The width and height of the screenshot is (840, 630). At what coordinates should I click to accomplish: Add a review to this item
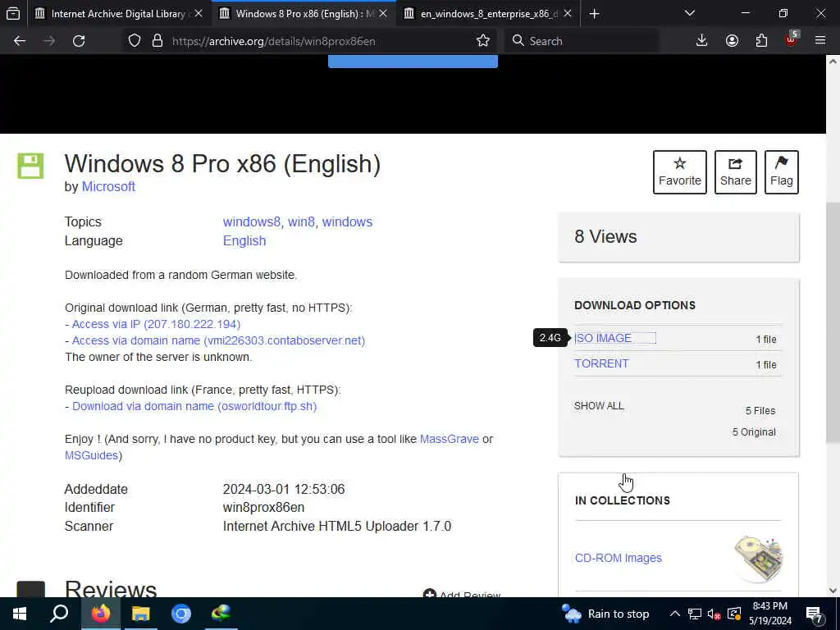(462, 594)
